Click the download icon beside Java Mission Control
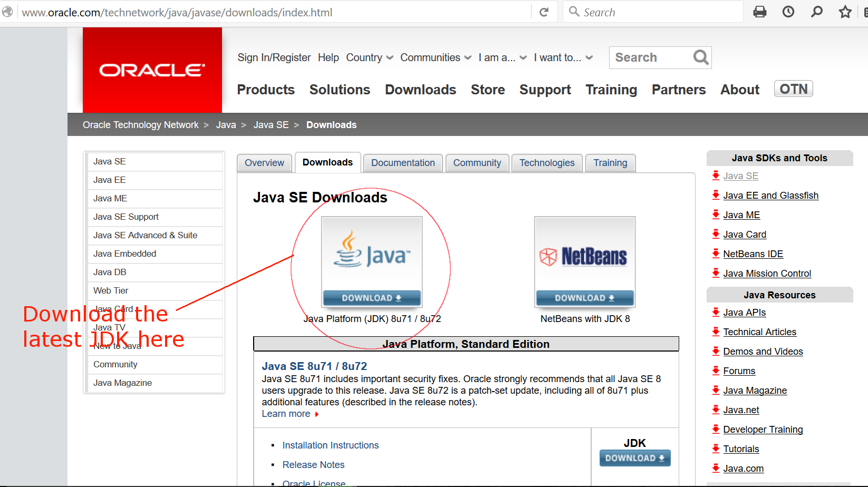 pos(716,273)
